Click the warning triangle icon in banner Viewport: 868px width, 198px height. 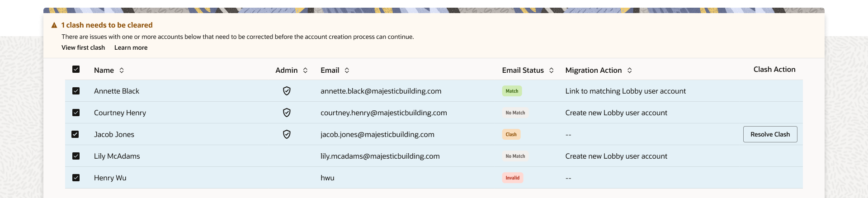[x=54, y=25]
